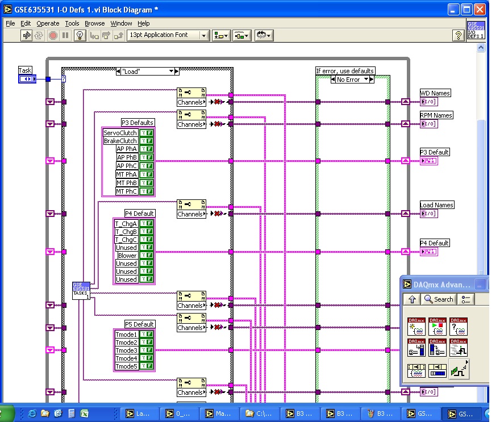504x422 pixels.
Task: Open the Operate menu
Action: coord(48,23)
